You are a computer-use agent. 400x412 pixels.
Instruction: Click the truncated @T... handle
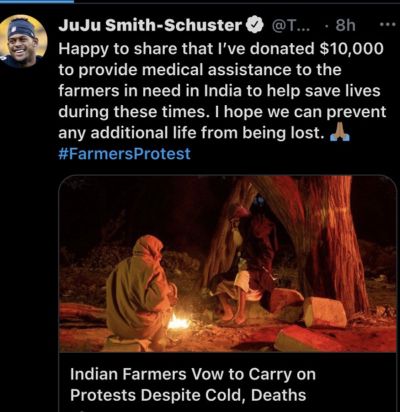point(290,26)
